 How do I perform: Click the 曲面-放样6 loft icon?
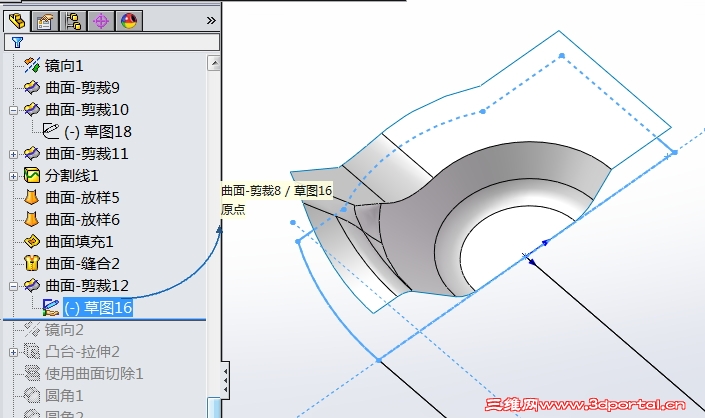pos(31,219)
